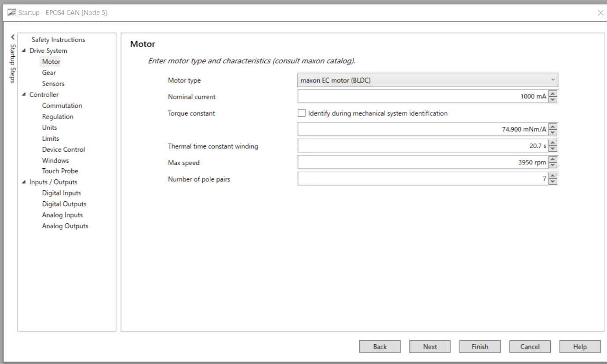
Task: Open the Digital Inputs step
Action: 61,193
